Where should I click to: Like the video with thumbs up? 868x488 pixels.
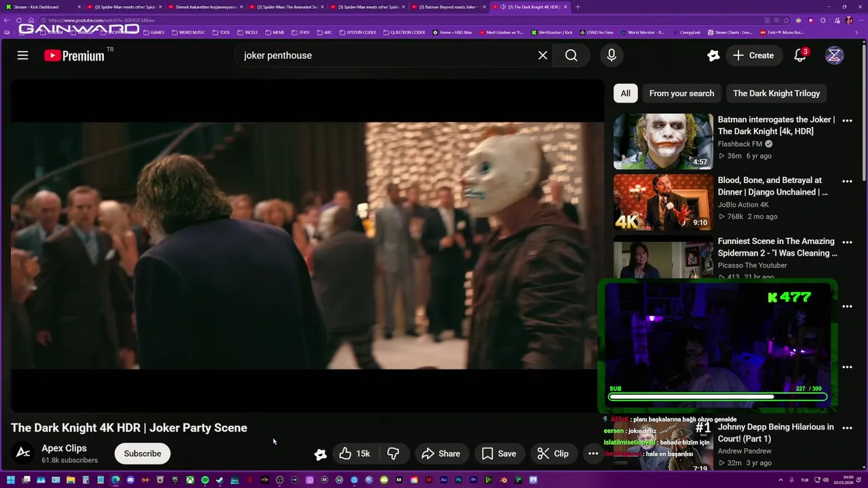pos(355,453)
